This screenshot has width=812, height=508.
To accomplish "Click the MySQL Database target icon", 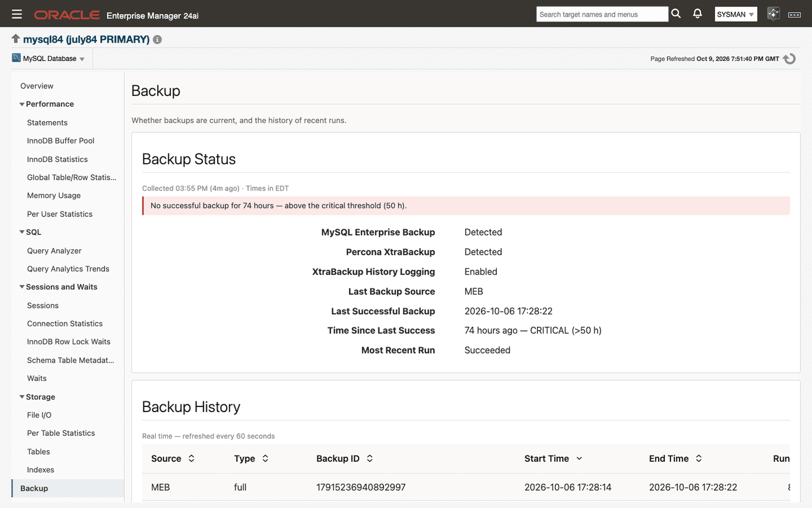I will [16, 58].
